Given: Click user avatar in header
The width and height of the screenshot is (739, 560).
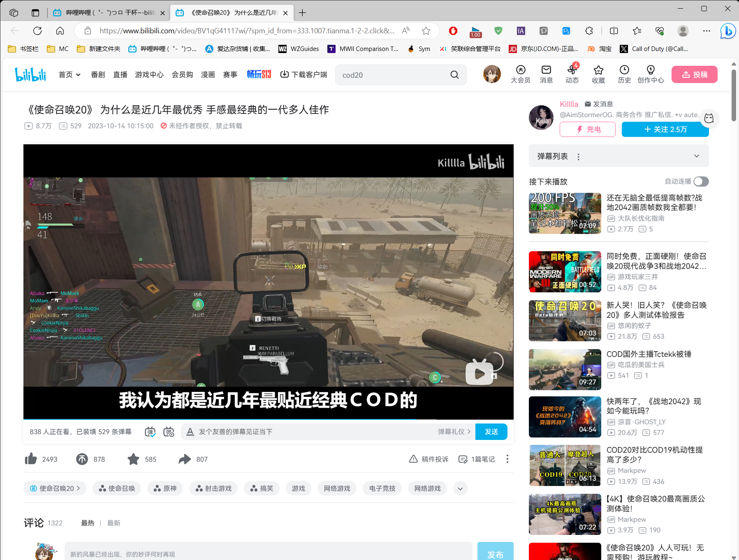Looking at the screenshot, I should [x=492, y=74].
